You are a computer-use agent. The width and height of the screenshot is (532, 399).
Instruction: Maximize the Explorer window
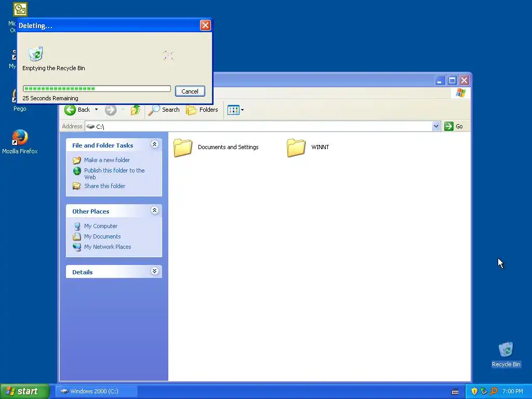coord(452,81)
